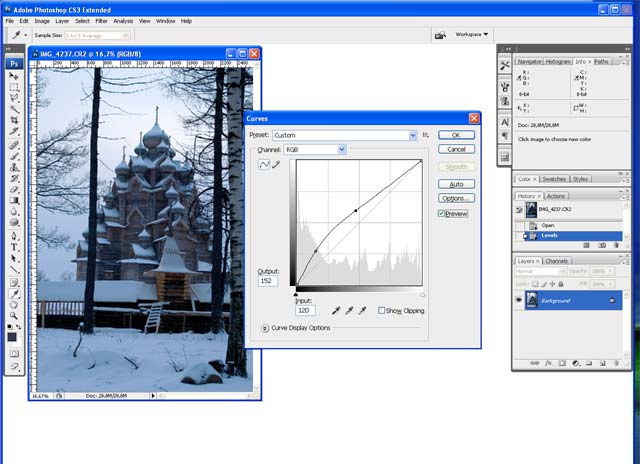Open the Channel dropdown showing RGB
The width and height of the screenshot is (640, 464).
(x=314, y=149)
